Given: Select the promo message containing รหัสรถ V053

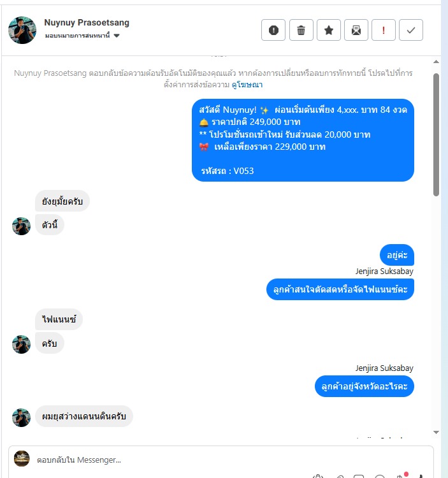Looking at the screenshot, I should pyautogui.click(x=303, y=140).
